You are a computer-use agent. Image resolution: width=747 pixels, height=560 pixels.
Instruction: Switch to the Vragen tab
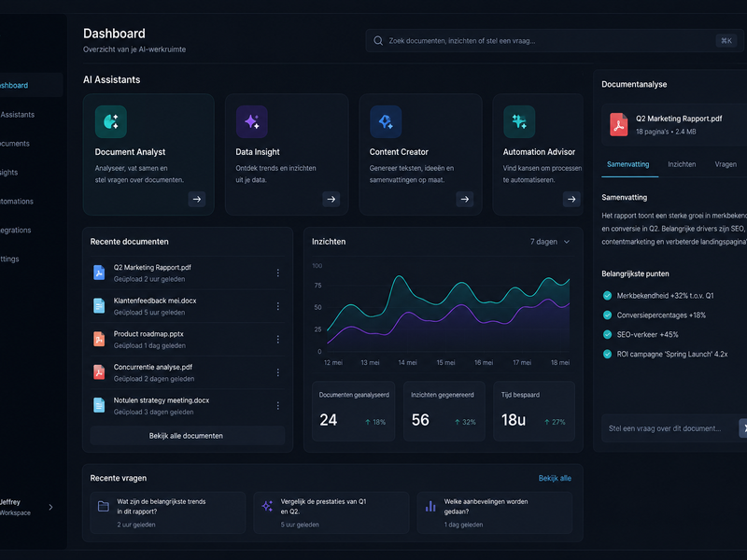click(726, 164)
